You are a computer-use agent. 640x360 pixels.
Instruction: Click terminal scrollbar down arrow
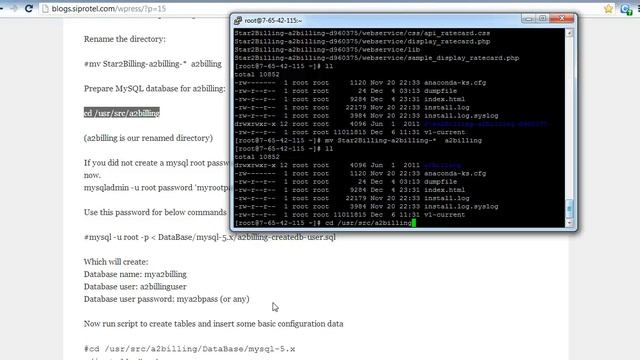[569, 223]
